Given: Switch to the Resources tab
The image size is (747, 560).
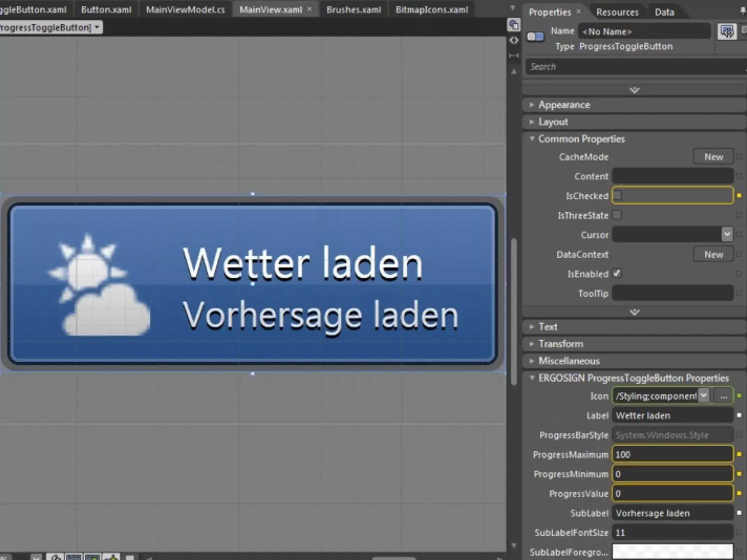Looking at the screenshot, I should (617, 12).
